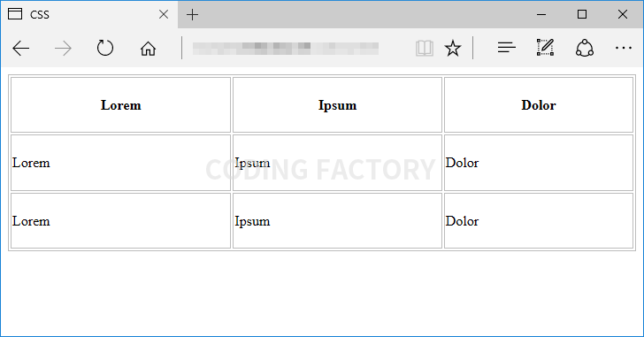Open the Hub panel
Viewport: 644px width, 337px height.
(x=506, y=48)
